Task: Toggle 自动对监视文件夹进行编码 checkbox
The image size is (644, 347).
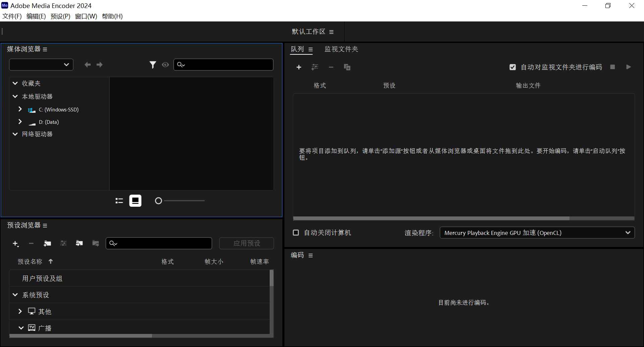Action: (x=513, y=67)
